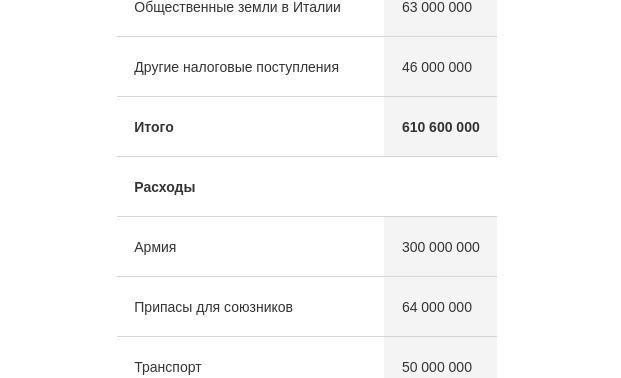The image size is (621, 378).
Task: Click the word 'поступления' in the table
Action: tap(297, 67)
